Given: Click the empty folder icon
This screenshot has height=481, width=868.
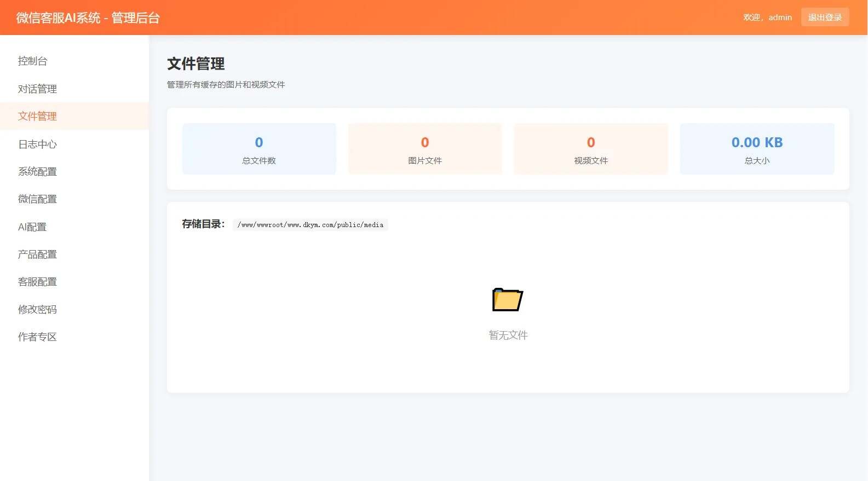Looking at the screenshot, I should click(507, 299).
